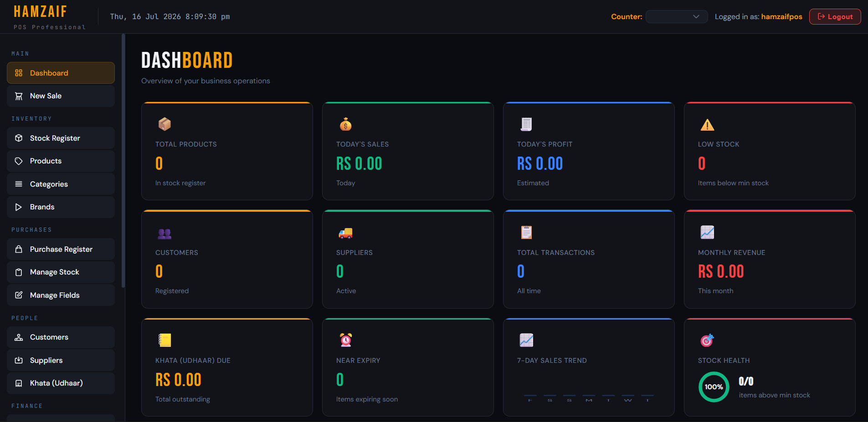This screenshot has height=422, width=868.
Task: Click the Low Stock warning icon
Action: 707,124
